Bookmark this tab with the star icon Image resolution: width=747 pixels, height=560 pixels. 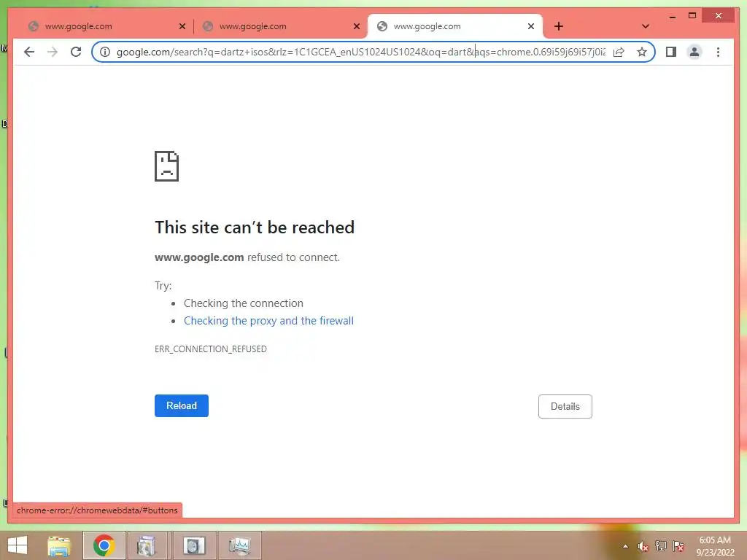(x=642, y=52)
